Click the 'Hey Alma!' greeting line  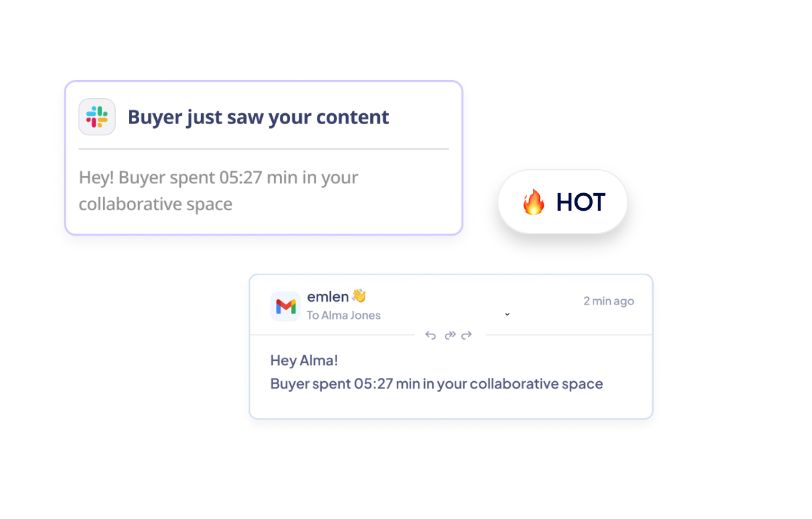[x=304, y=360]
